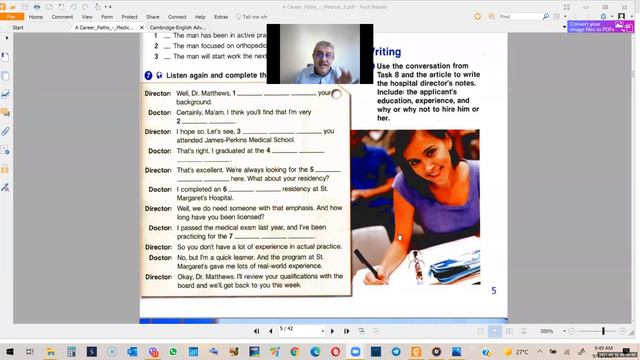Image resolution: width=640 pixels, height=360 pixels.
Task: Open the Security lock panel icon
Action: tap(5, 168)
